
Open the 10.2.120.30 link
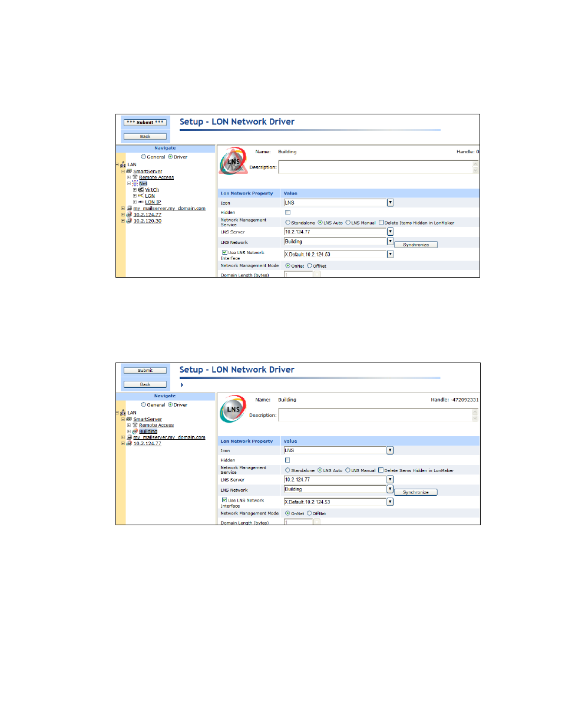[147, 221]
